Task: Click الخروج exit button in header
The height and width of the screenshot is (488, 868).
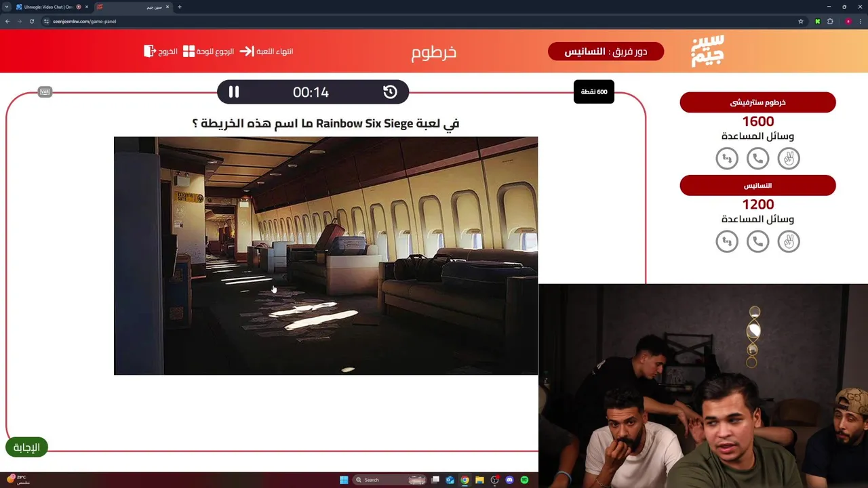Action: click(161, 52)
